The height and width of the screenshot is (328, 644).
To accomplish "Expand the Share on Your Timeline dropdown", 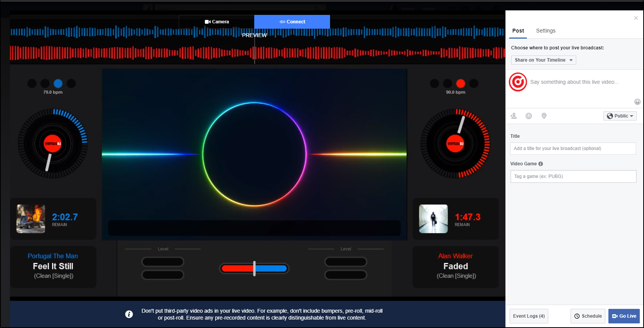I will click(x=543, y=60).
